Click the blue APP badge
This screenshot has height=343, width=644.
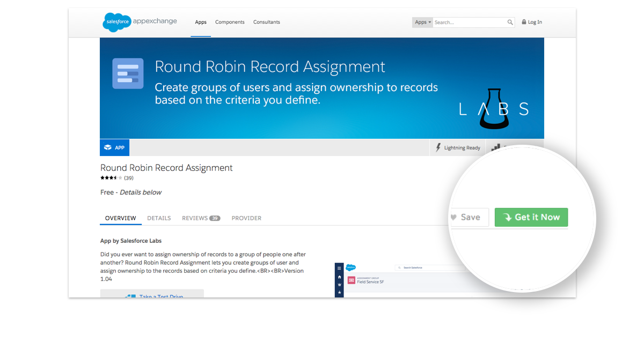[x=115, y=148]
